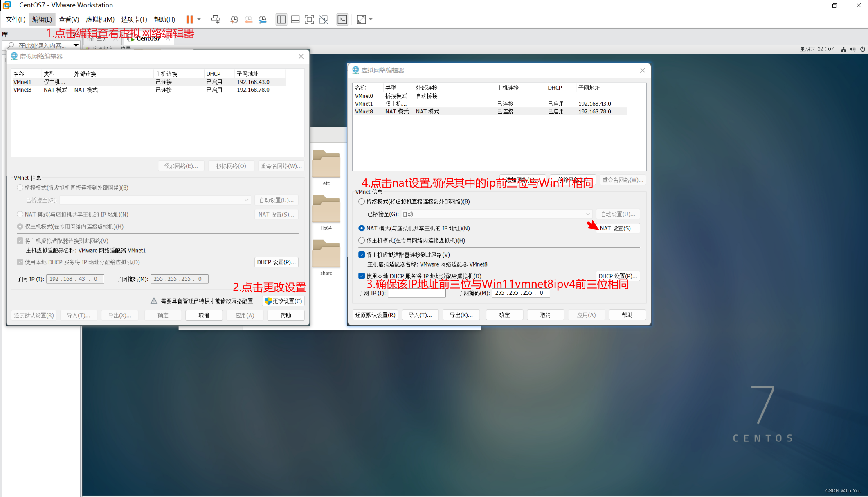Click NAT 设置(S) in right editor

click(618, 228)
